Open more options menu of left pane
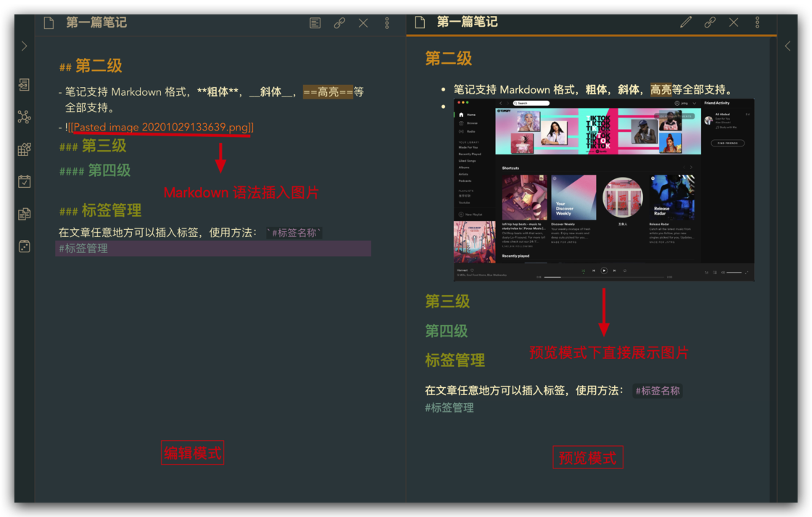Screen dimensions: 812x517 [387, 22]
